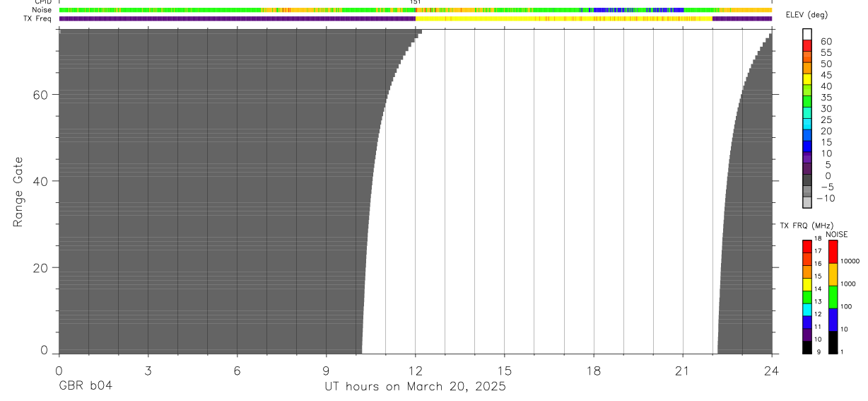Select 'UT hours on March 20, 2025' title
Viewport: 868px width, 401px height.
tap(415, 387)
